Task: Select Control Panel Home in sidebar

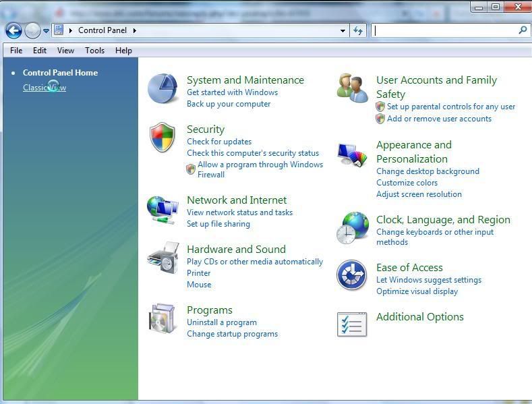Action: tap(60, 73)
